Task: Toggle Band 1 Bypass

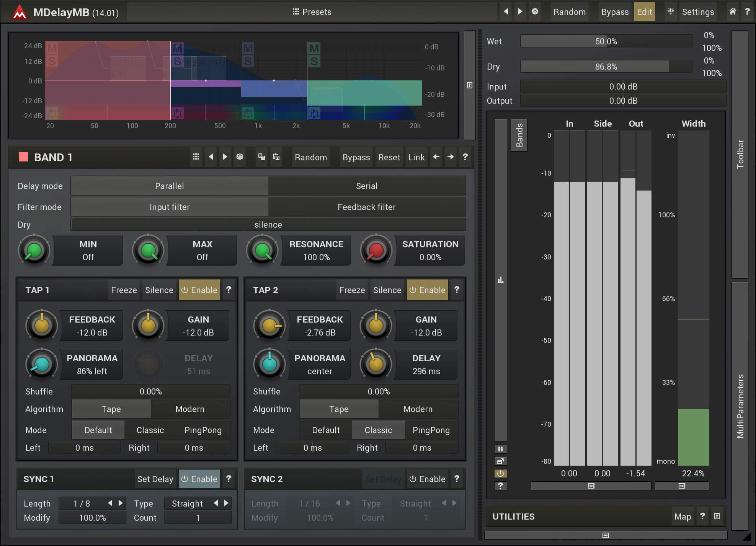Action: point(356,157)
